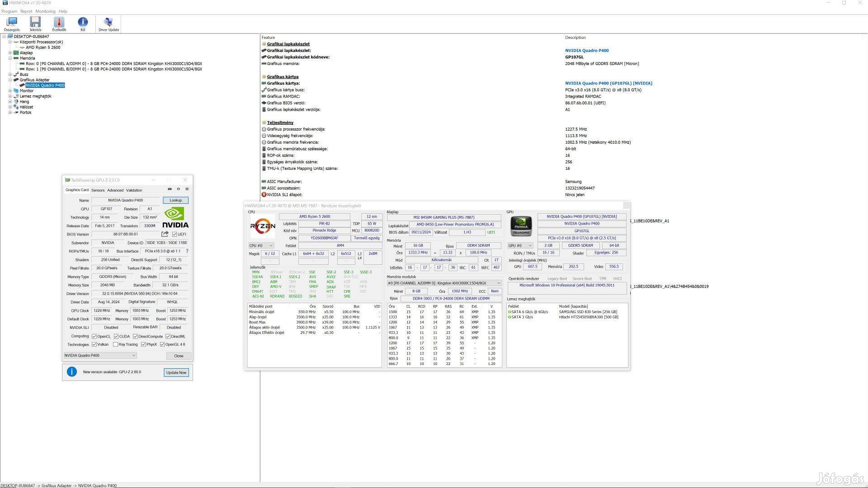Switch to the Validation tab in GPU-Z
This screenshot has width=868, height=488.
[134, 190]
